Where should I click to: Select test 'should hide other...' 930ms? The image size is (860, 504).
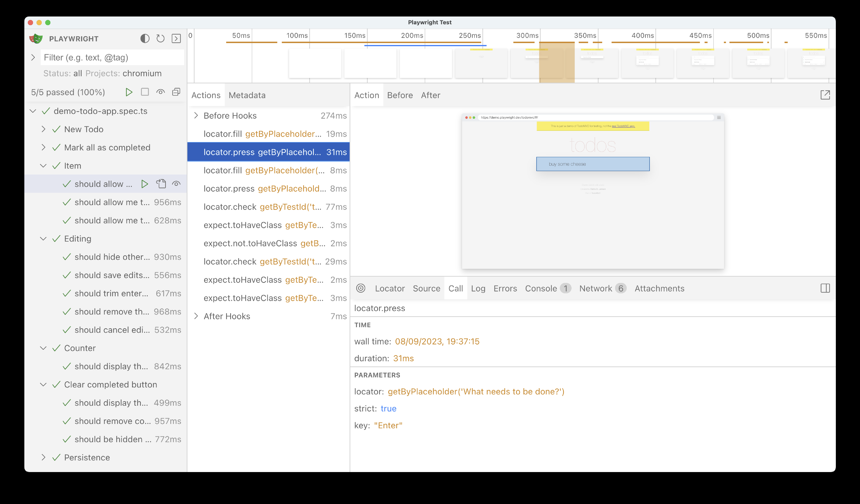[106, 257]
